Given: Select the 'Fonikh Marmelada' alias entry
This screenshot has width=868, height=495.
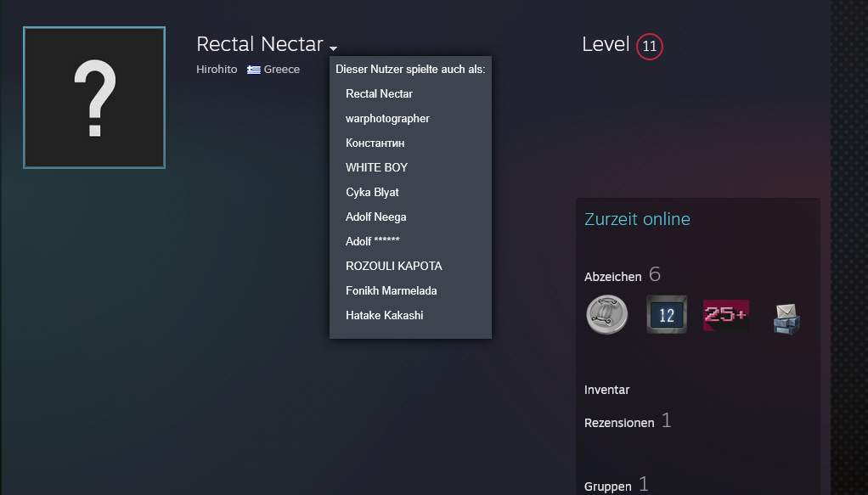Looking at the screenshot, I should pos(391,290).
